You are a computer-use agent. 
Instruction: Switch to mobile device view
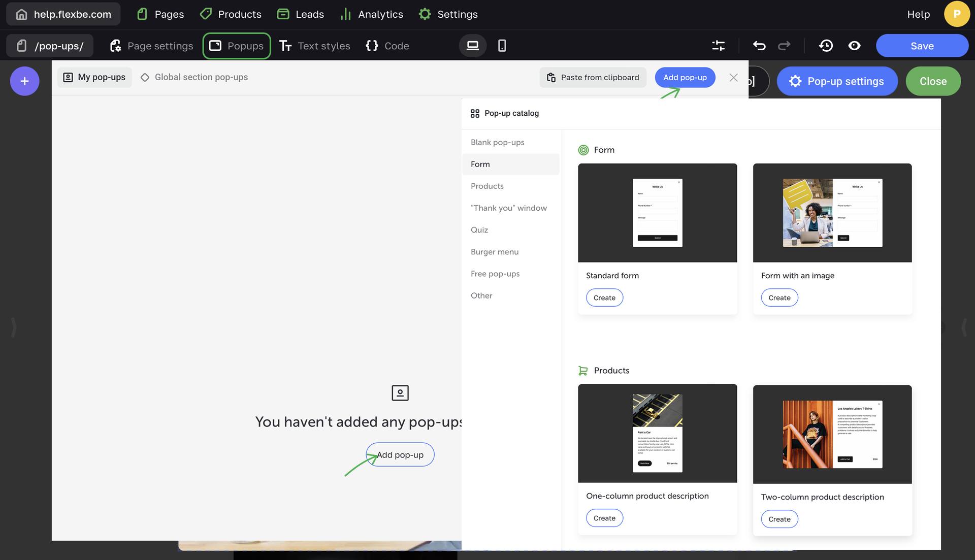[x=502, y=46]
